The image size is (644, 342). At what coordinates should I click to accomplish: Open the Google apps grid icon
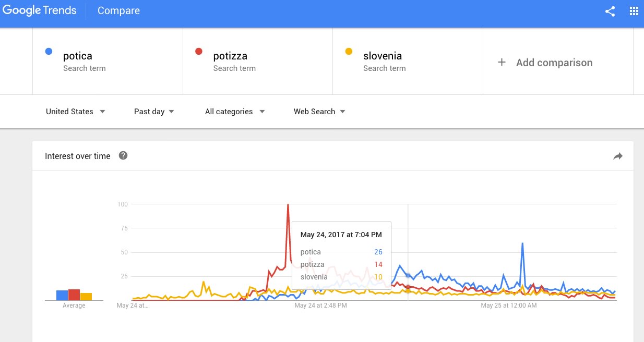click(x=634, y=11)
